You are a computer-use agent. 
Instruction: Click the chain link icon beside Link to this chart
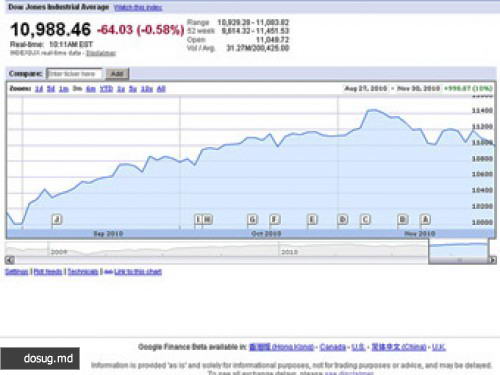point(109,272)
